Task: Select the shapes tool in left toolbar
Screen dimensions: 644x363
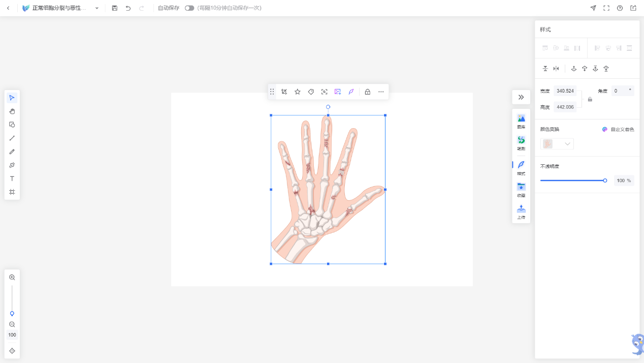Action: [12, 125]
